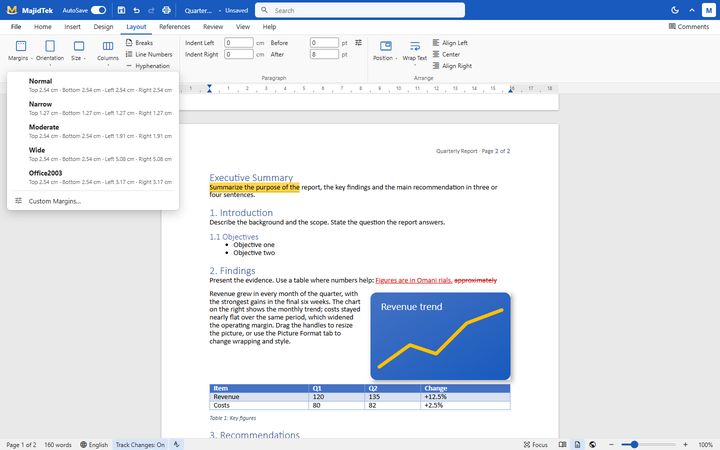Collapse the ribbon using the chevron icon

[692, 10]
